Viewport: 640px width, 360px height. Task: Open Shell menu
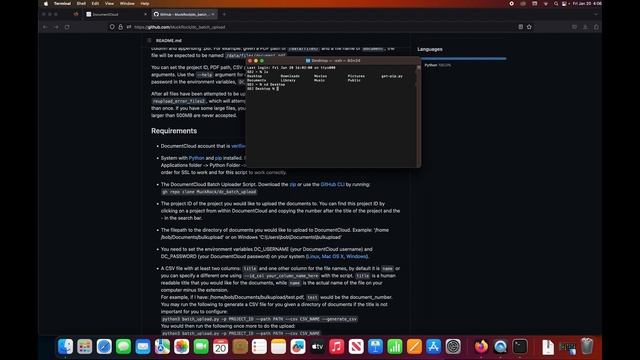click(x=81, y=3)
